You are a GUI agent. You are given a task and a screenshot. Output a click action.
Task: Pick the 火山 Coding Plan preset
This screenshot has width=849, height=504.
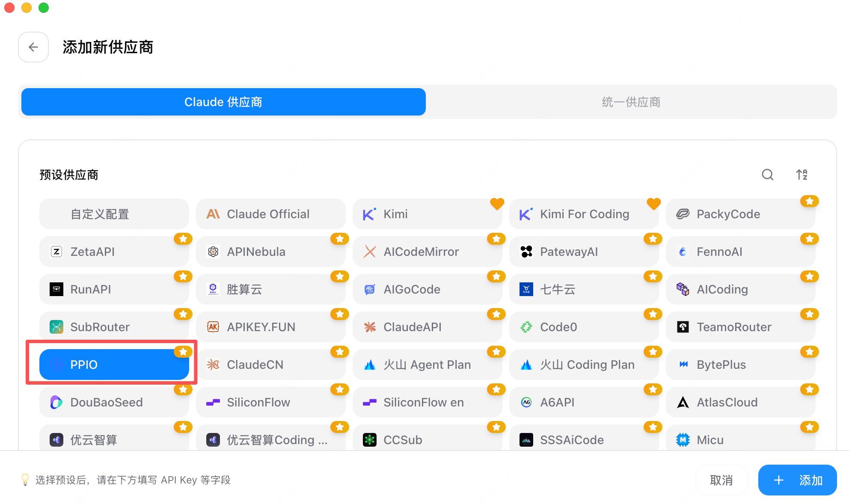tap(584, 365)
